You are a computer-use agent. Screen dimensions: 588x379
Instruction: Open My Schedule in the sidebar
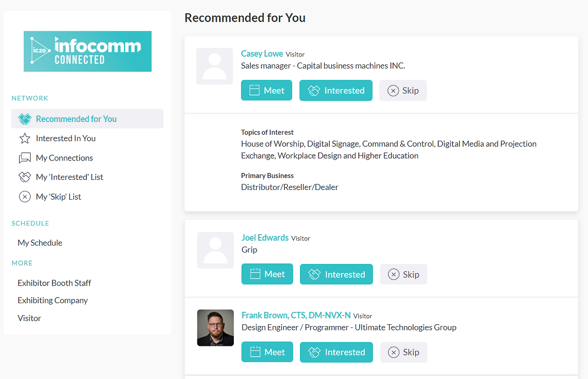[40, 243]
